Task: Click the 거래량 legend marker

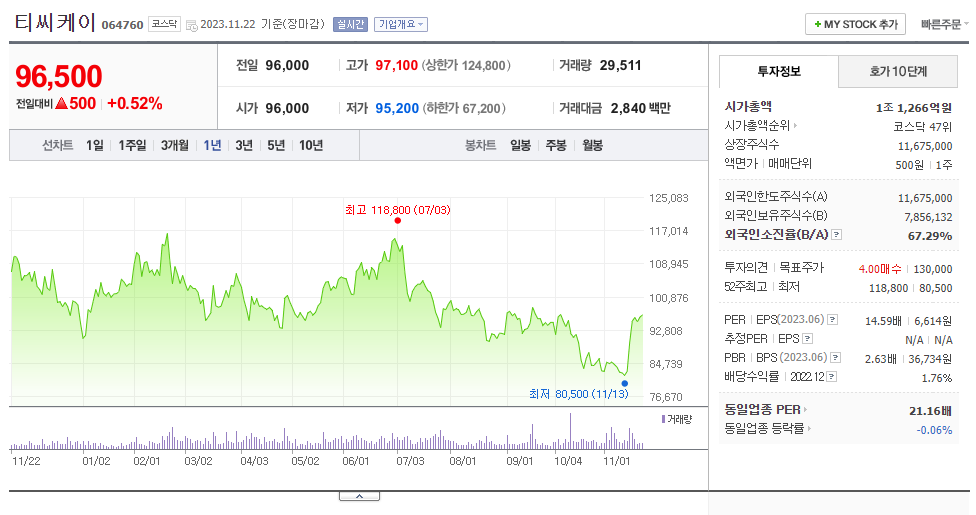Action: pos(664,419)
